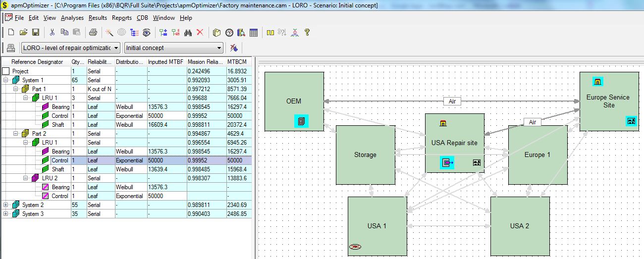
Task: Select the Europe 1 site box
Action: [537, 155]
